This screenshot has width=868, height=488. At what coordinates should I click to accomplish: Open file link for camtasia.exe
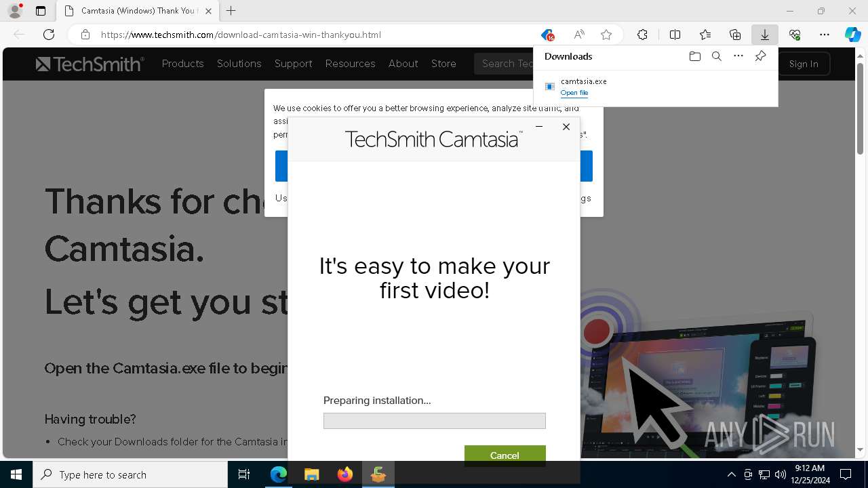(574, 93)
